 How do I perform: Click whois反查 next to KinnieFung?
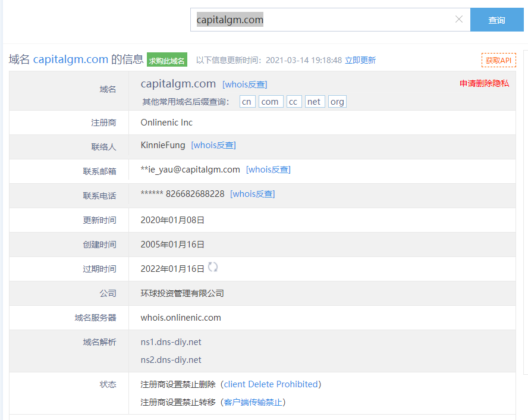(213, 145)
